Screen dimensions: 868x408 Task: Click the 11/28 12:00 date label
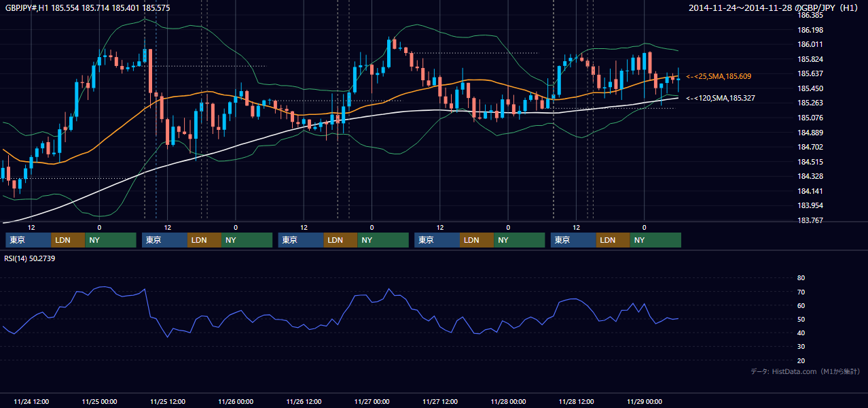coord(577,401)
